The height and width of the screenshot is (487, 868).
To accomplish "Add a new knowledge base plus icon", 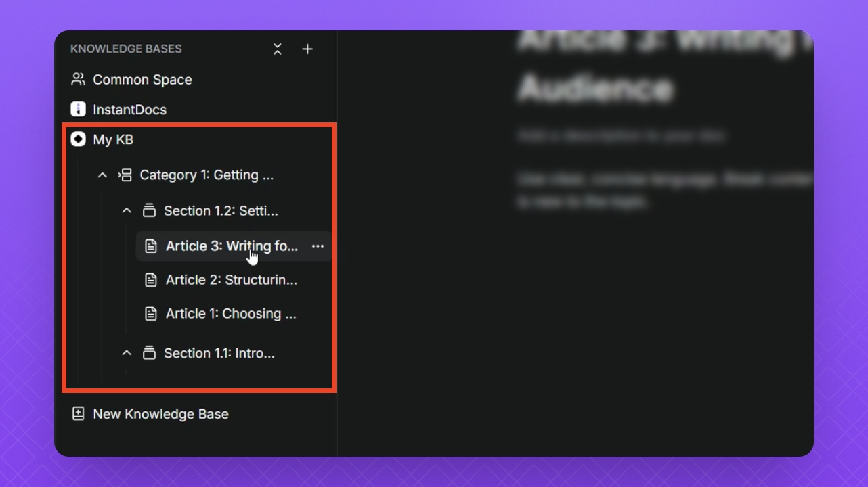I will pos(307,49).
